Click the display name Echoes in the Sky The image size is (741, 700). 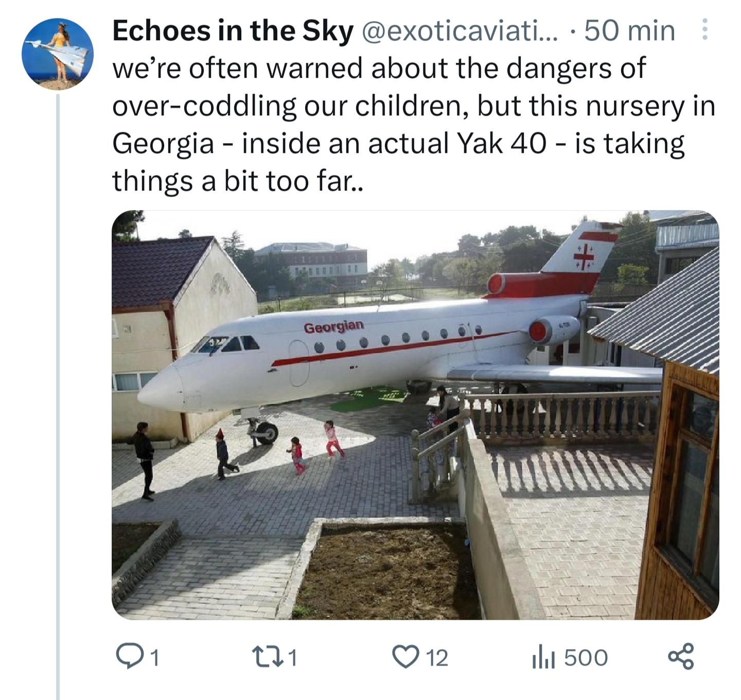233,31
